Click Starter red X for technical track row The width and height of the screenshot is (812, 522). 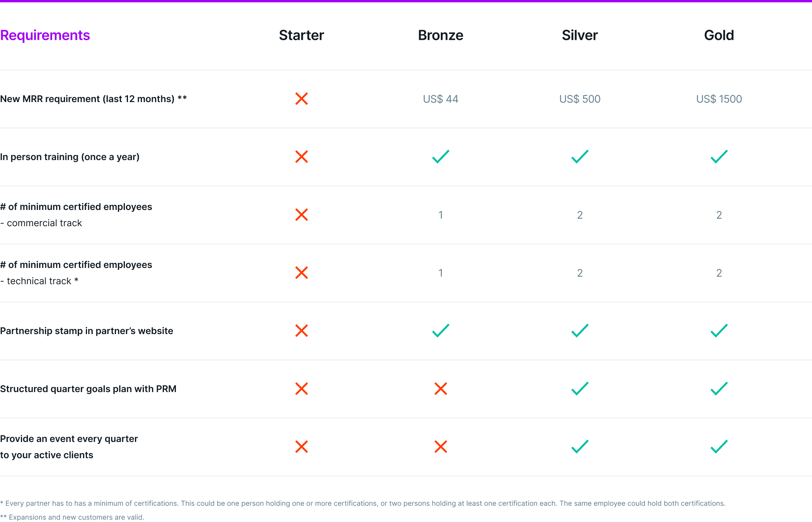301,273
